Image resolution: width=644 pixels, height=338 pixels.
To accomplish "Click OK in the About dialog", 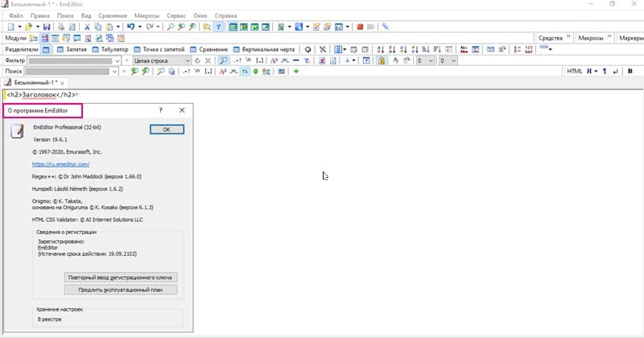I will click(167, 130).
